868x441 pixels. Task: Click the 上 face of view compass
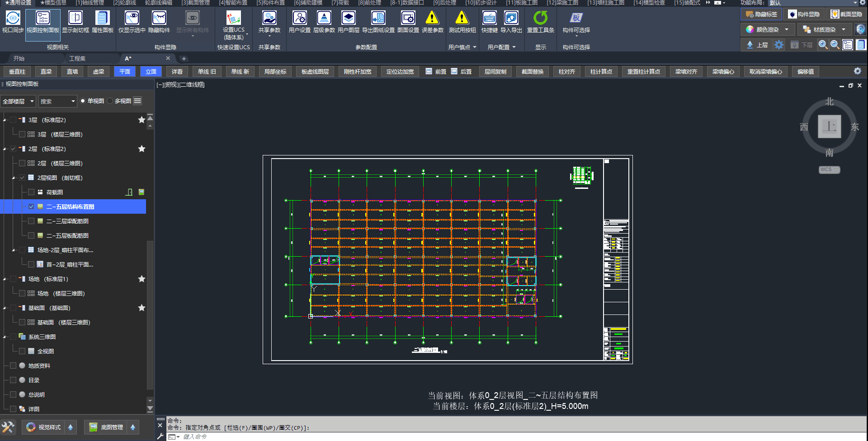click(829, 127)
